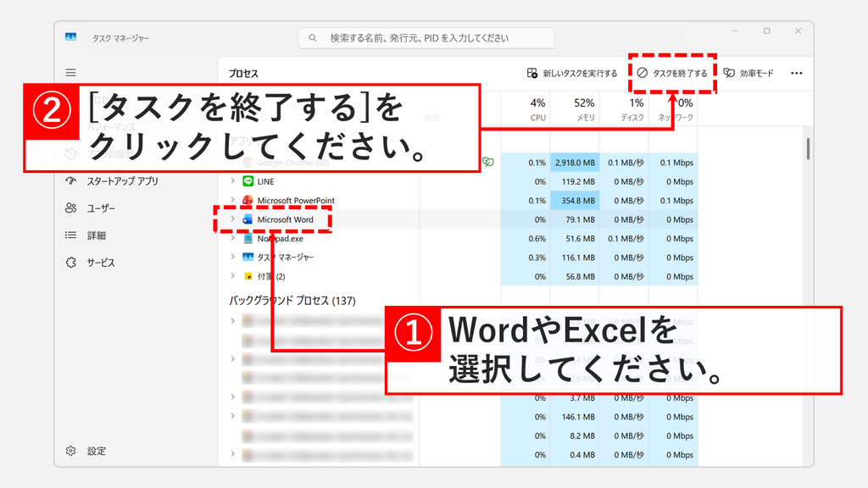Click the 0.3% CPU cell for タスク マネージャー
868x488 pixels.
(526, 258)
